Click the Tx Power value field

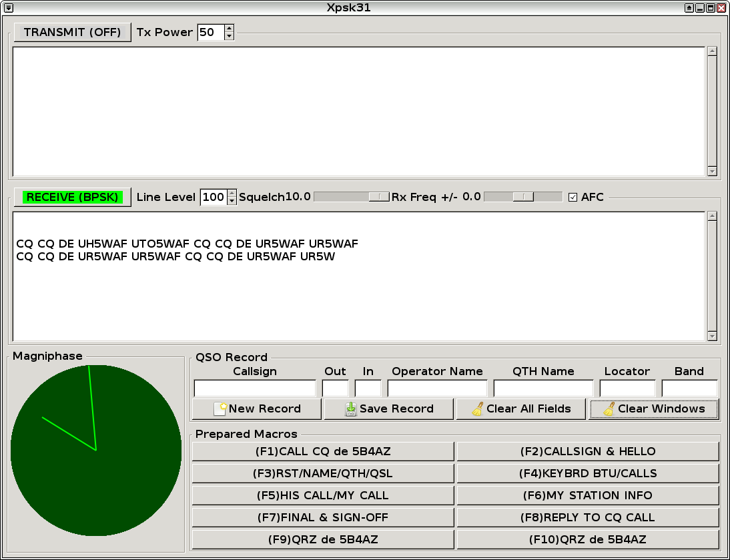211,32
